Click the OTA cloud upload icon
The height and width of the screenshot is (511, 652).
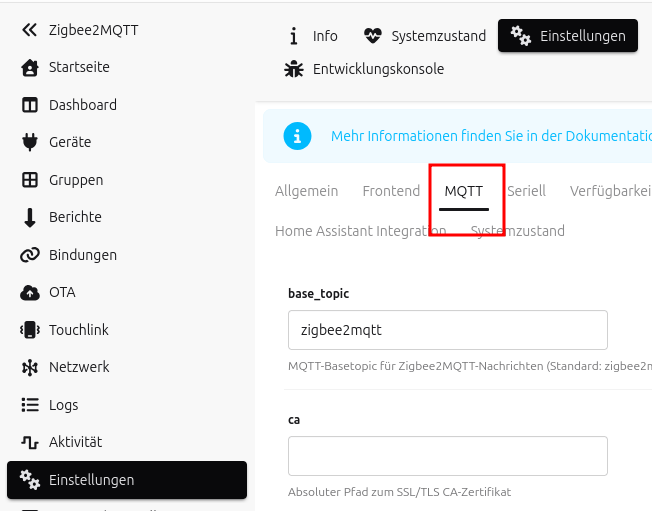[30, 293]
